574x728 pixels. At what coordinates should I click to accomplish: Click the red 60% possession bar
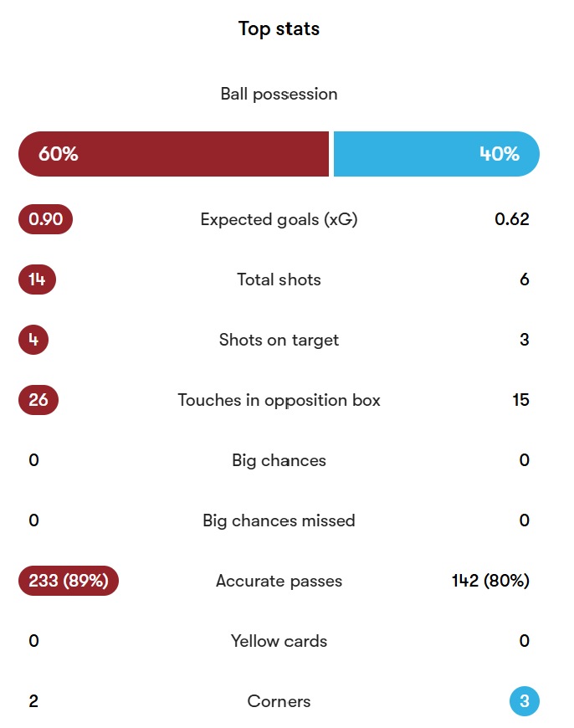pyautogui.click(x=174, y=154)
